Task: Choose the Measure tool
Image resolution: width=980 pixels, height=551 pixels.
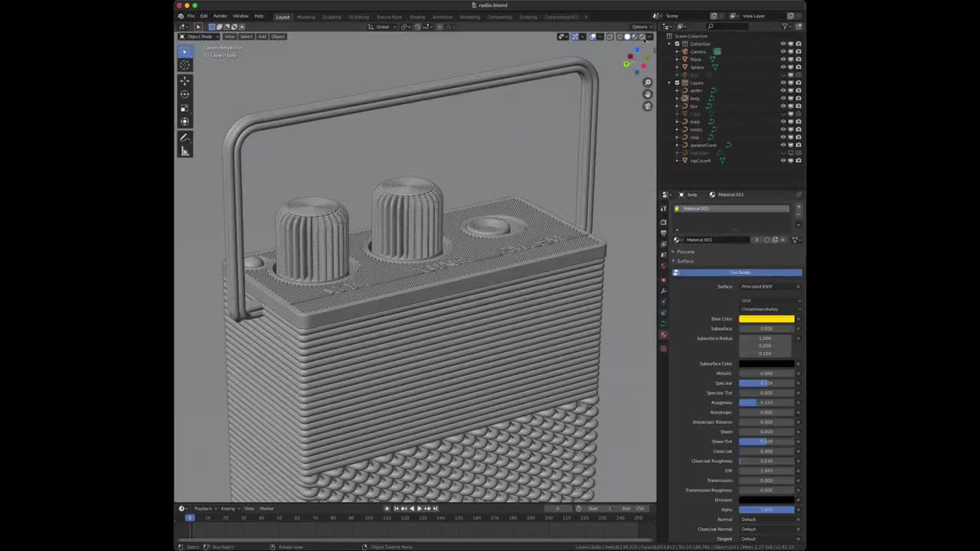Action: (x=185, y=152)
